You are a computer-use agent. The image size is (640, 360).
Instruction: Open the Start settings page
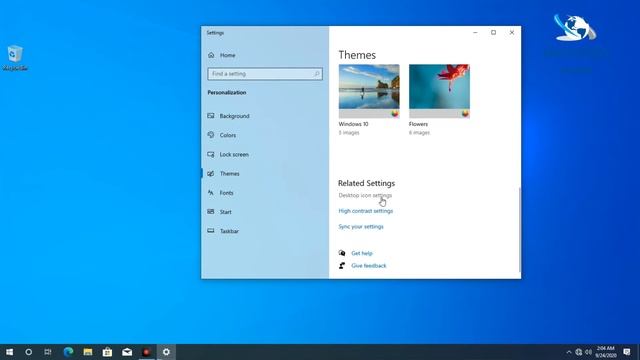tap(225, 212)
